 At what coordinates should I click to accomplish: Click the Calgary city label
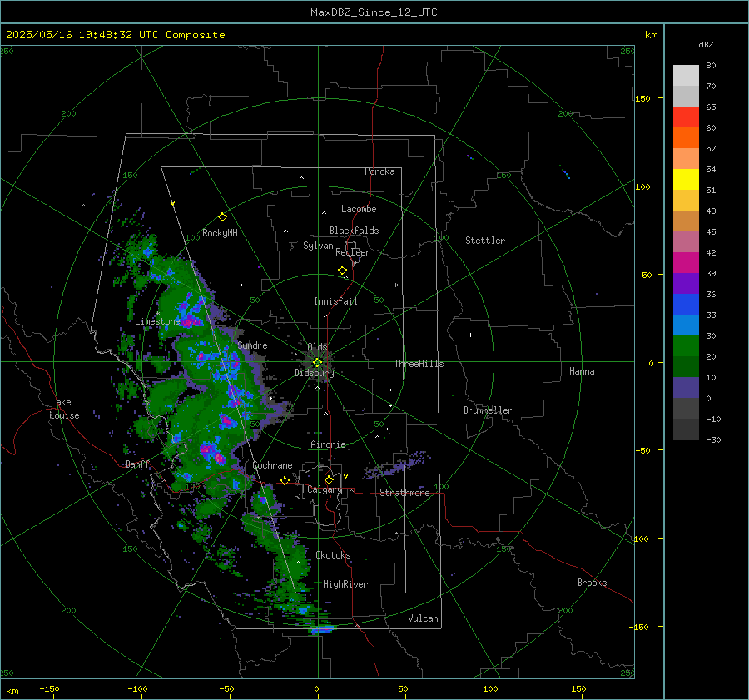pos(325,489)
